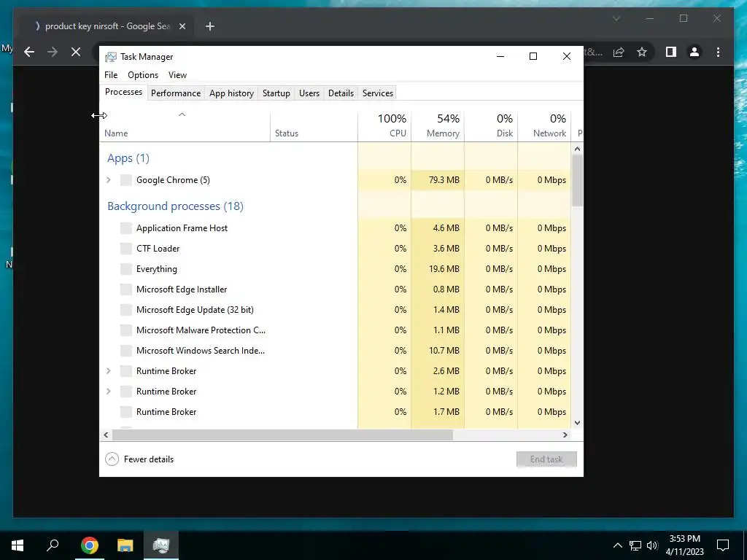Expand the Google Chrome (5) process group
Image resolution: width=747 pixels, height=560 pixels.
[109, 180]
